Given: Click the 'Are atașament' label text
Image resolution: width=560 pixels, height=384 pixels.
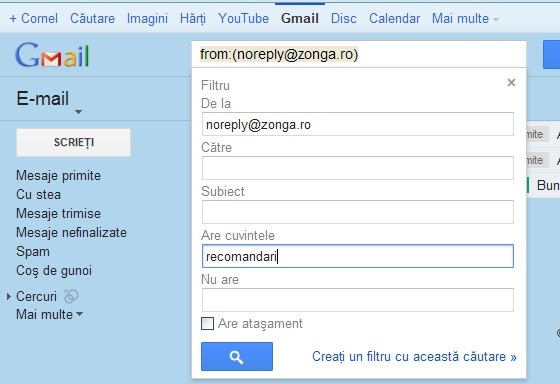Looking at the screenshot, I should 260,323.
